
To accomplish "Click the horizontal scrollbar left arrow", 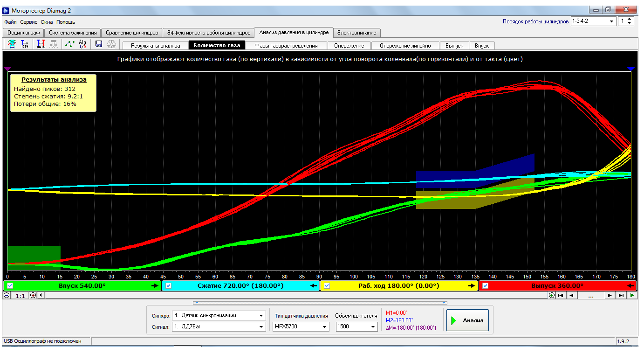I will 41,295.
